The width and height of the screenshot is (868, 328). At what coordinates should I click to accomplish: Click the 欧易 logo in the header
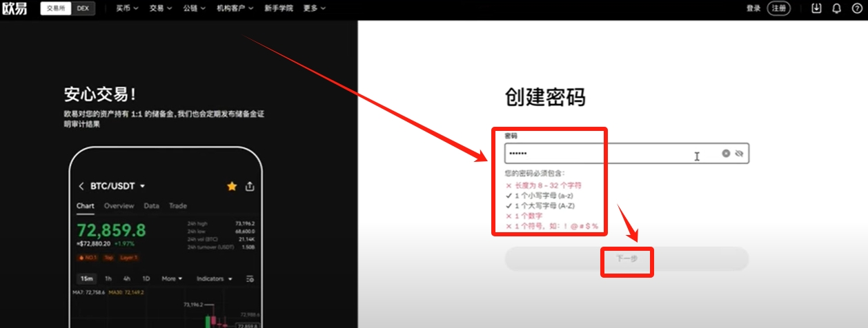click(15, 9)
